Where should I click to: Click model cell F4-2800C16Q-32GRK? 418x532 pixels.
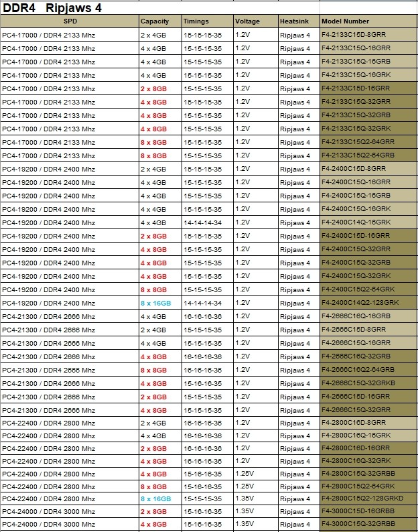(x=368, y=461)
